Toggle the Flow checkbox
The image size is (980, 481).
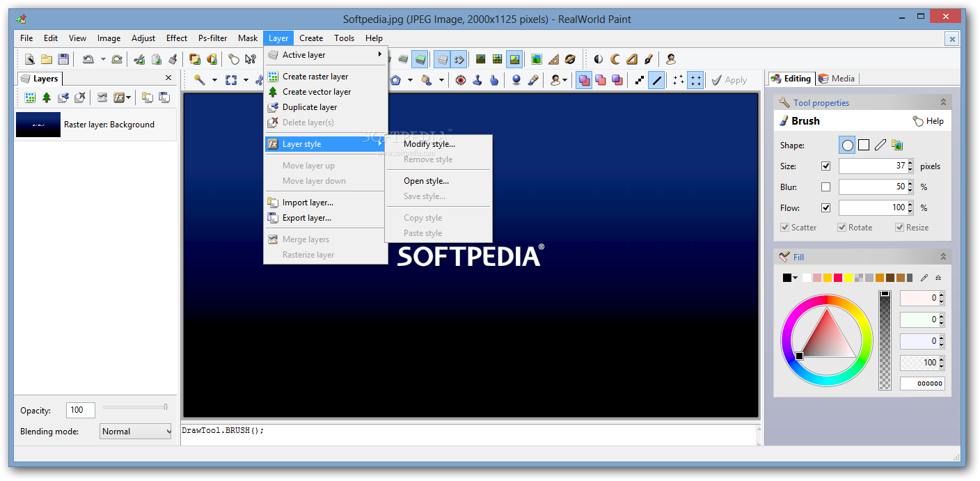pyautogui.click(x=826, y=208)
